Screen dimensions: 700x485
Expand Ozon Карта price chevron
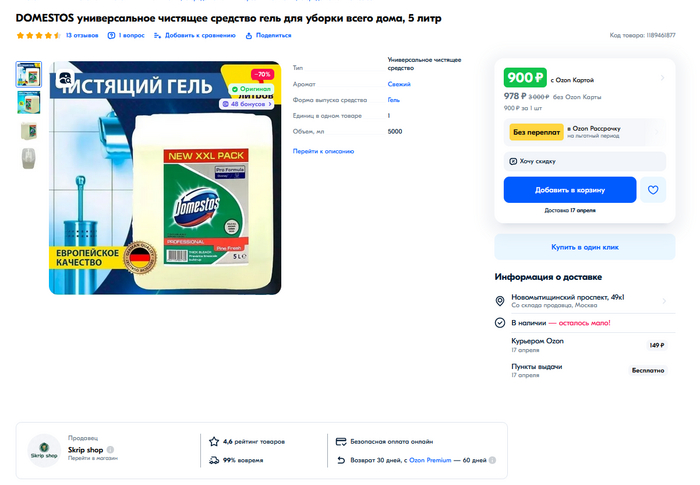click(662, 78)
